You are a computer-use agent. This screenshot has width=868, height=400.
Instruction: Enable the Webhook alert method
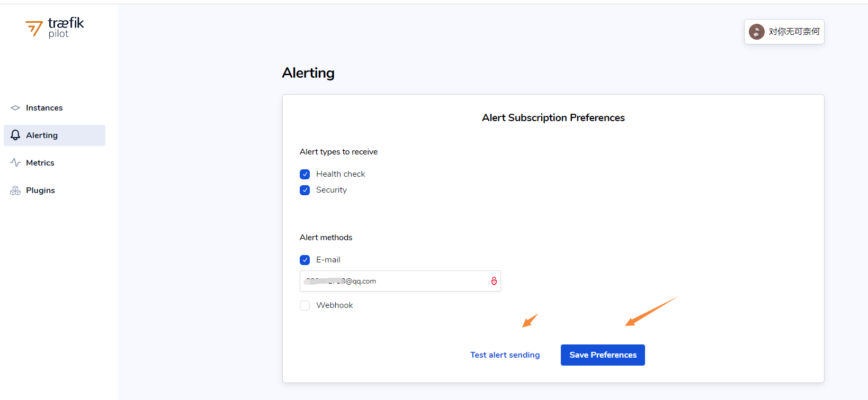coord(305,305)
